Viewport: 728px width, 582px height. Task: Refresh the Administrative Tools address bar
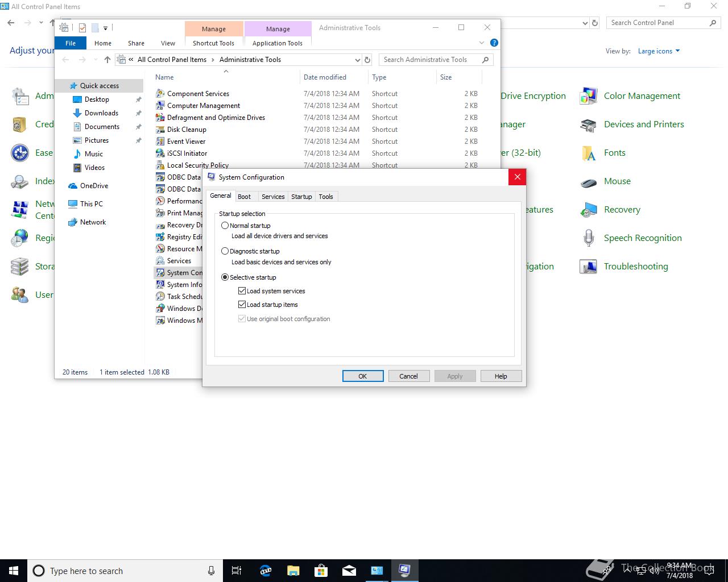367,60
